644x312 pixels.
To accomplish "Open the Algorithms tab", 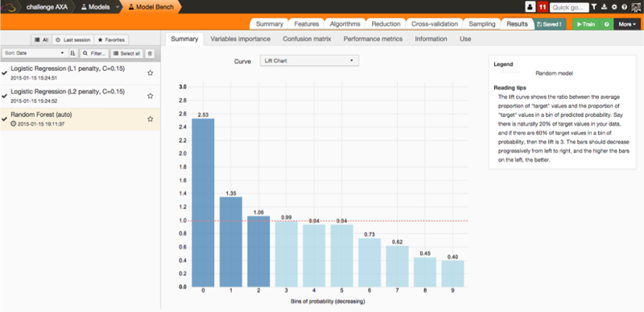I will [345, 24].
